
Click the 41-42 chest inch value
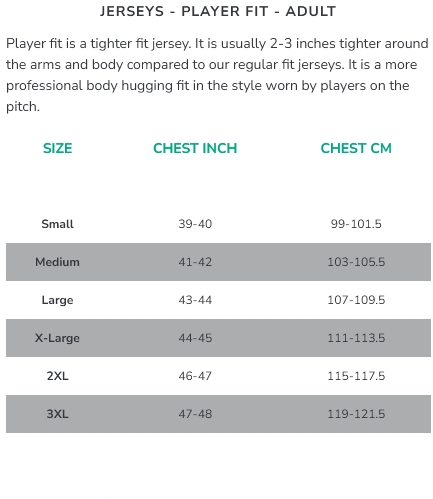195,262
